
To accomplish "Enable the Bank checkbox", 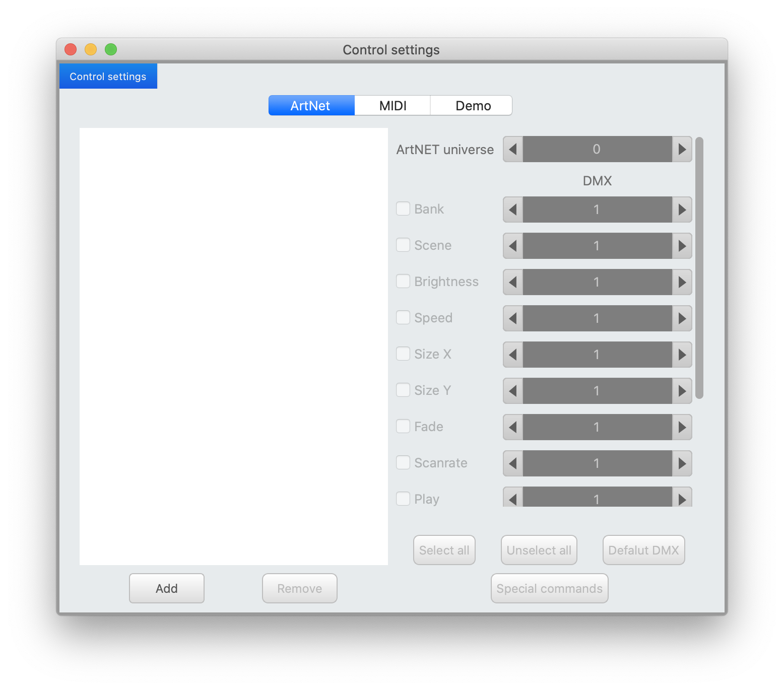I will (403, 209).
